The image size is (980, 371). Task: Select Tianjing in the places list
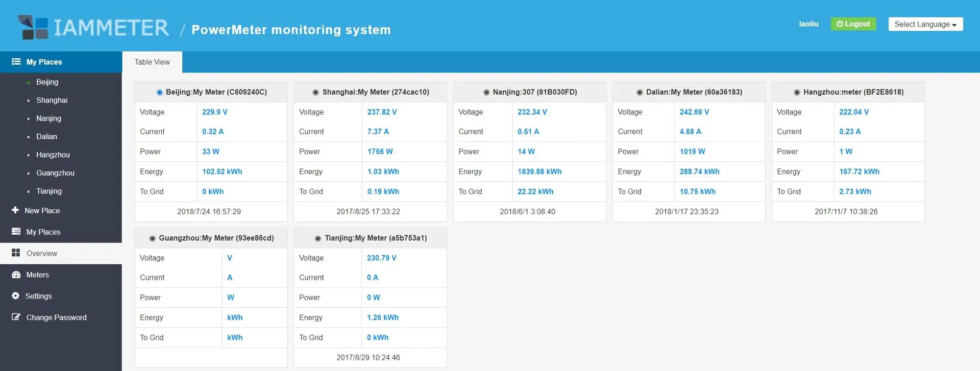click(49, 191)
